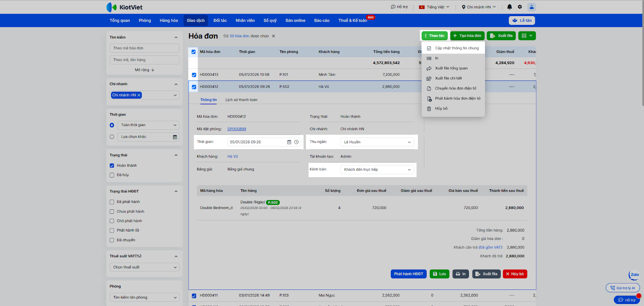
Task: Open the Chọn thuế suất dropdown
Action: [144, 267]
